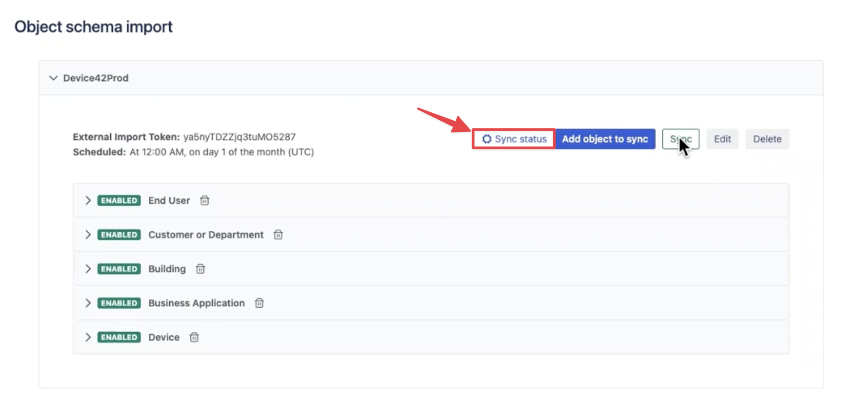Collapse the Device42Prod section

[53, 78]
